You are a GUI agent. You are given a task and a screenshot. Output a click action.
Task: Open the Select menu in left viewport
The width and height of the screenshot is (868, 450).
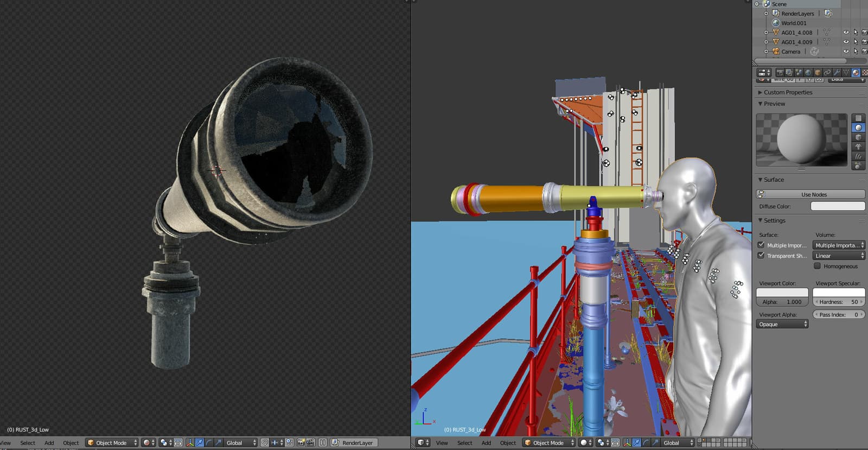click(x=28, y=443)
